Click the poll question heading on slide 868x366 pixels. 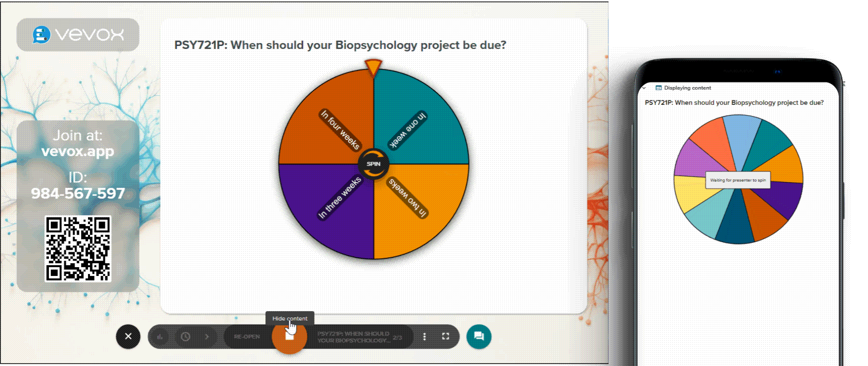[340, 45]
